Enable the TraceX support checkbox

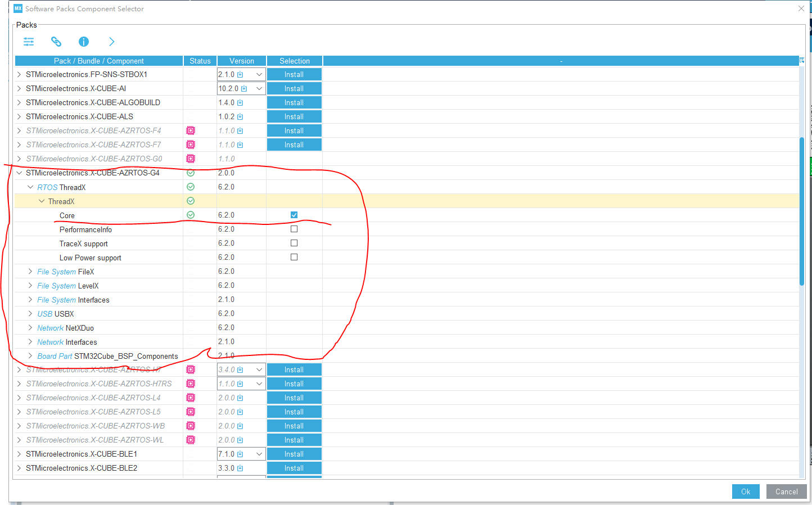coord(294,243)
